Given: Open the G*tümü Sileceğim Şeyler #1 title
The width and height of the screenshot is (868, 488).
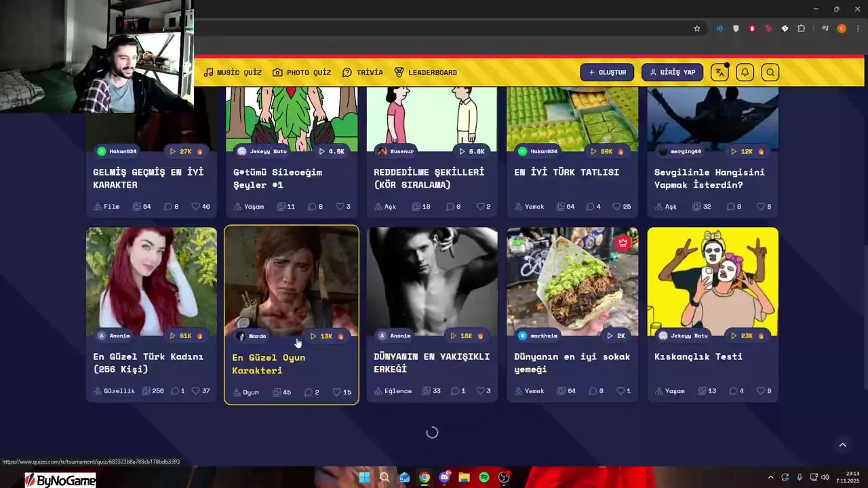Looking at the screenshot, I should click(x=277, y=178).
